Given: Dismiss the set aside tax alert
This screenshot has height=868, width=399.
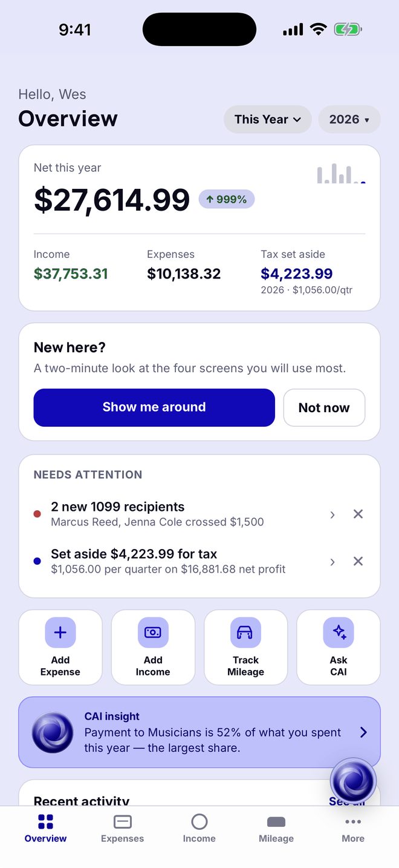Looking at the screenshot, I should coord(358,561).
